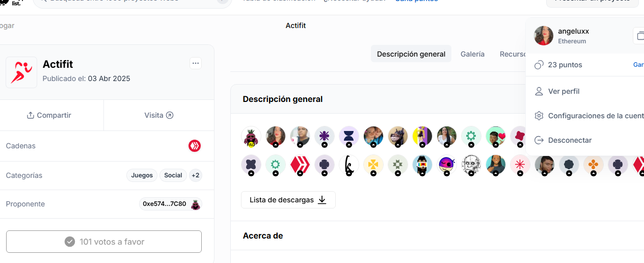Open angeluxx profile picture in account menu
Viewport: 644px width, 263px height.
(544, 36)
